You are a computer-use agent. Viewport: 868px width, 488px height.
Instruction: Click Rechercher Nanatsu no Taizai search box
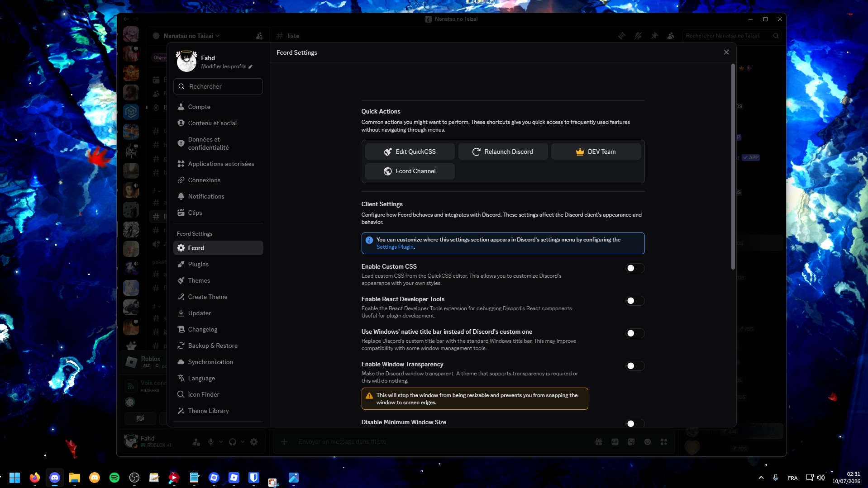732,36
